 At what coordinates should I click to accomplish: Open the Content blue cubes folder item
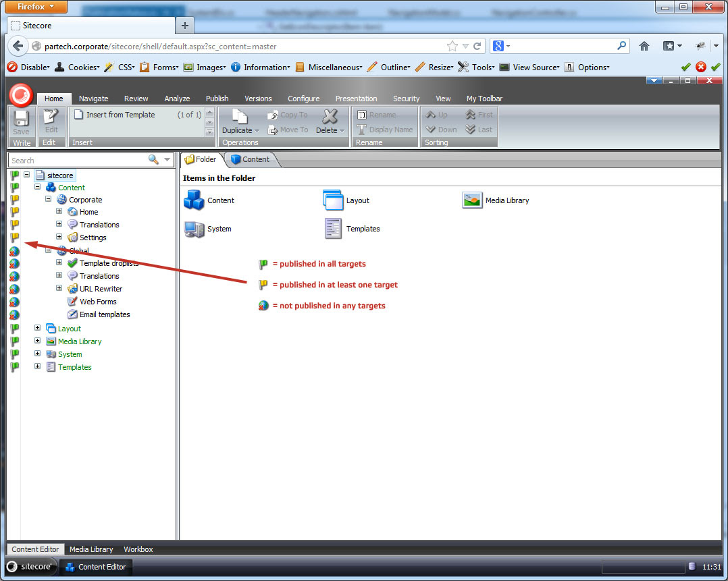(x=194, y=200)
